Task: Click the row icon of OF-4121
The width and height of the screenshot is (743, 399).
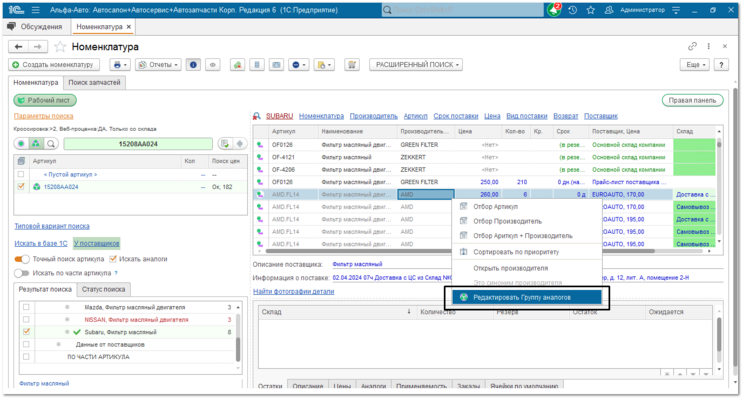Action: tap(260, 157)
